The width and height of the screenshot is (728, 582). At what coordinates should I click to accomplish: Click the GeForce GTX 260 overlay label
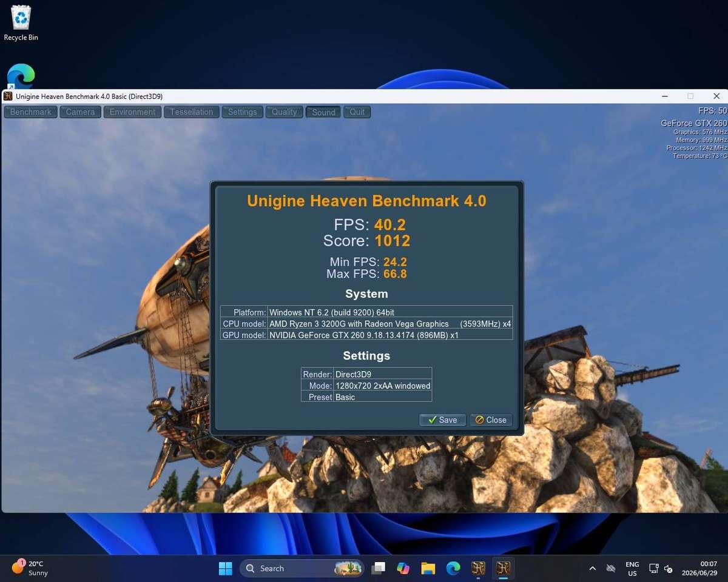tap(693, 123)
